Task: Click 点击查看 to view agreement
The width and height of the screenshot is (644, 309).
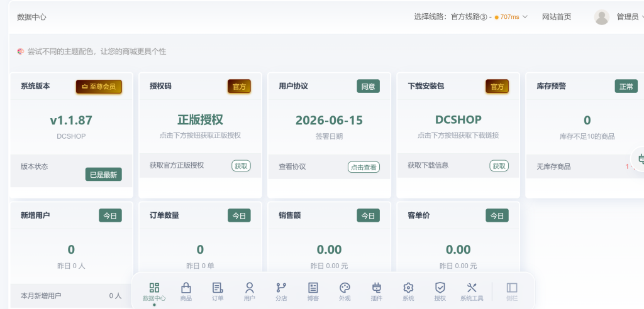Action: click(x=364, y=167)
